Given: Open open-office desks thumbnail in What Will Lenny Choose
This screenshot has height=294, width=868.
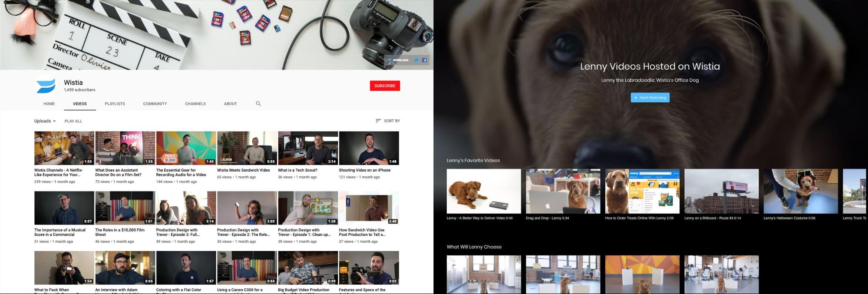Looking at the screenshot, I should tap(722, 274).
